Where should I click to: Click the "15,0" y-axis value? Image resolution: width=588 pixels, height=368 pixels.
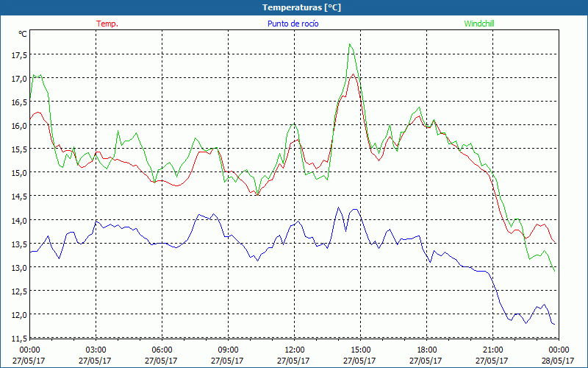pyautogui.click(x=19, y=173)
